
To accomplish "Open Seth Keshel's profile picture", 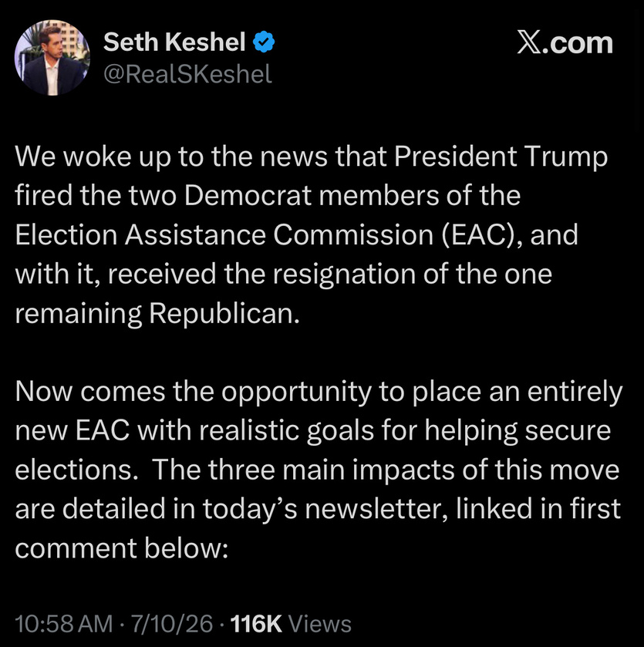I will tap(52, 57).
